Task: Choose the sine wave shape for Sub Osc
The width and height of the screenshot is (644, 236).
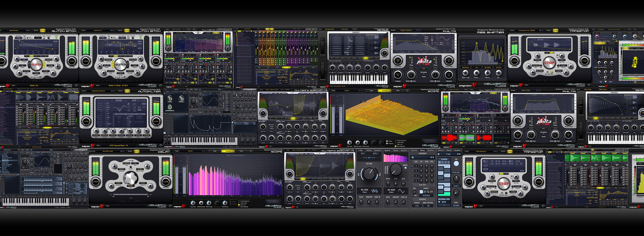Action: pos(422,192)
